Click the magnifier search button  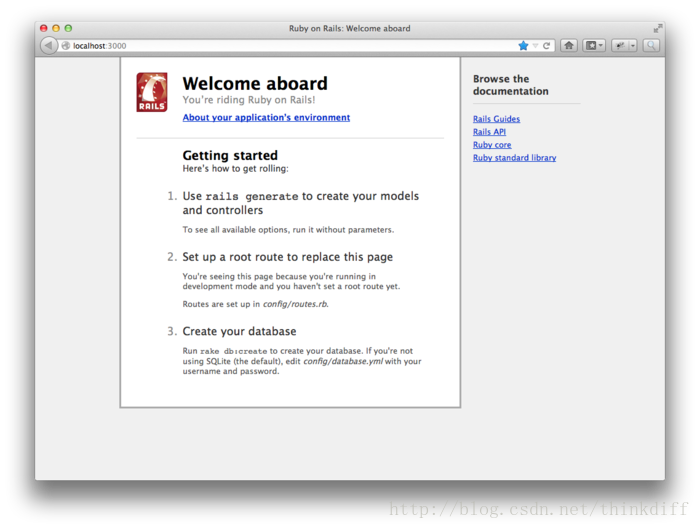pos(651,46)
